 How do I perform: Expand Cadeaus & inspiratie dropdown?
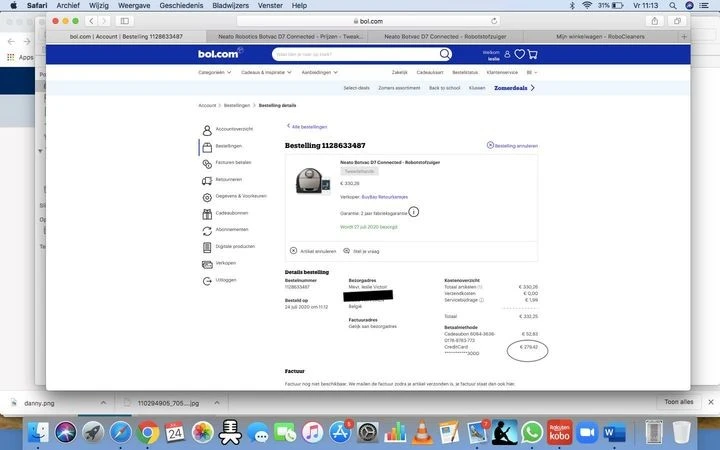[266, 73]
